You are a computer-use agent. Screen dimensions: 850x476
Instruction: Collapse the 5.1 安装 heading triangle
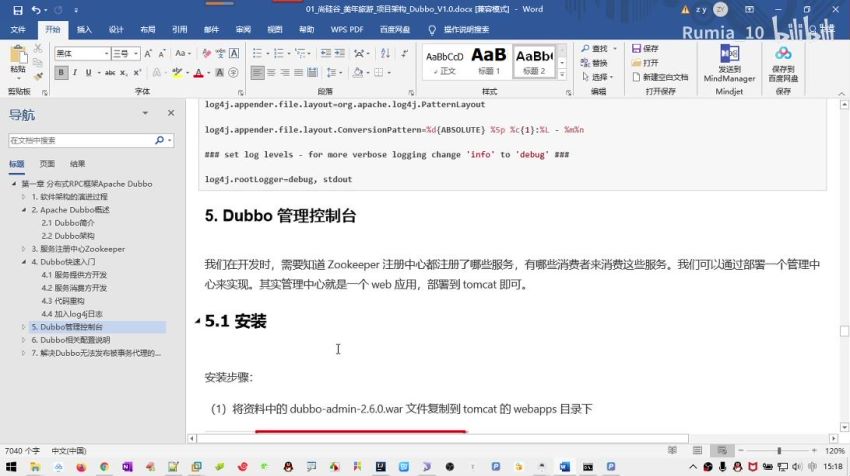pos(197,321)
